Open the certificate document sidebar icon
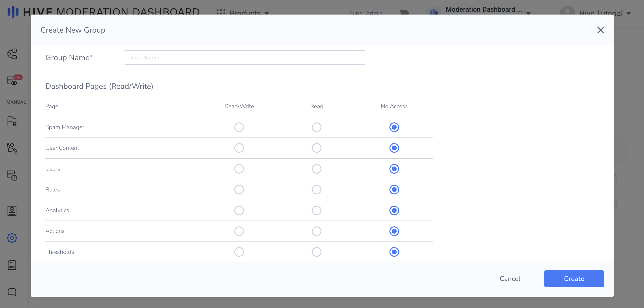This screenshot has width=644, height=308. click(x=12, y=211)
